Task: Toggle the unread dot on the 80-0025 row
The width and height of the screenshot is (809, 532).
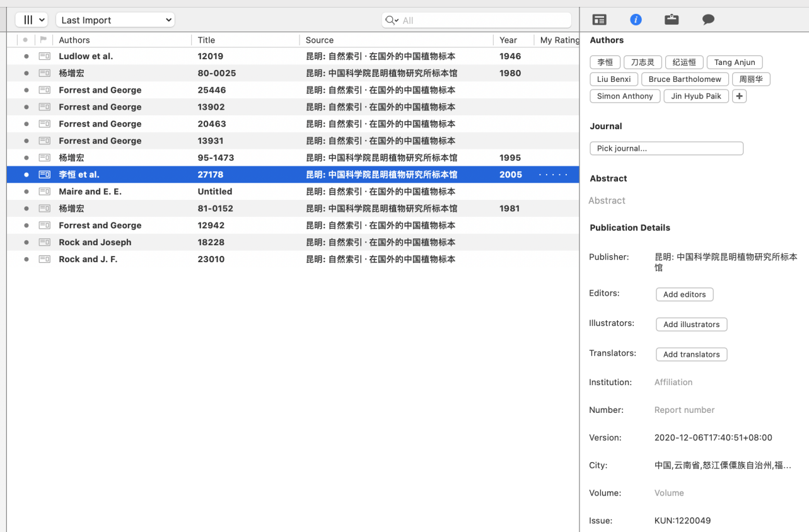Action: click(x=26, y=73)
